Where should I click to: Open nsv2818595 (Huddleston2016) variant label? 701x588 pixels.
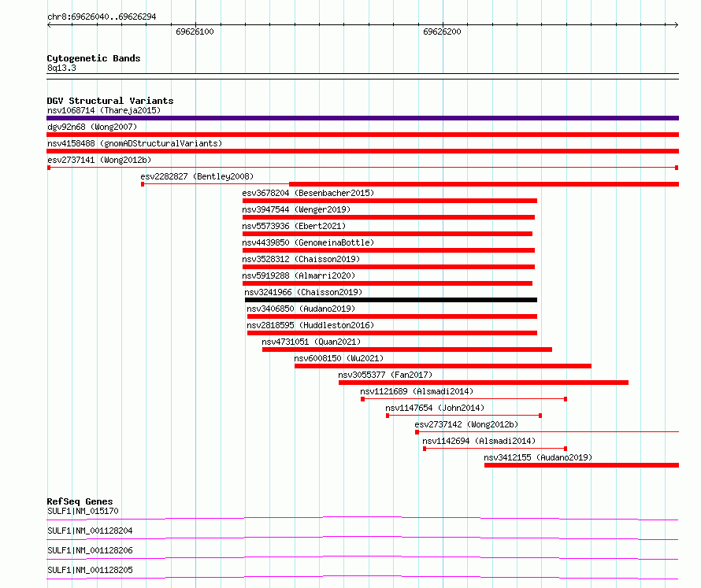click(310, 325)
